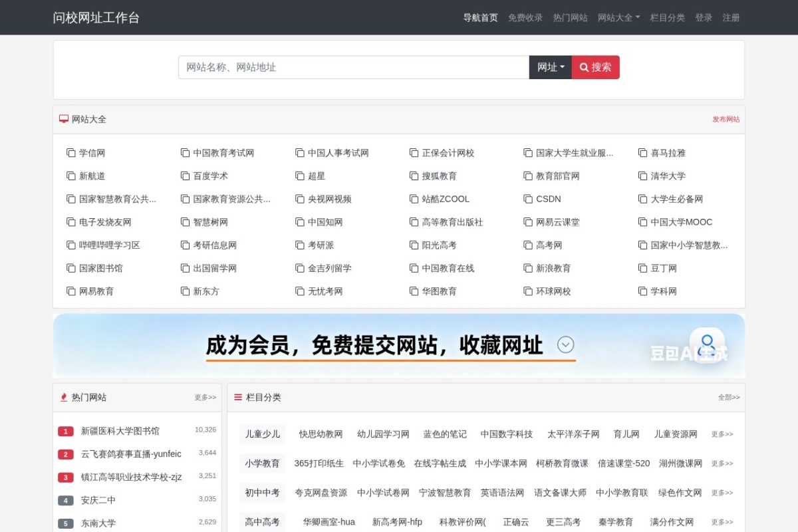Open 全部>> in the 栏目分类 panel
Screen dimensions: 798x532
pos(729,398)
